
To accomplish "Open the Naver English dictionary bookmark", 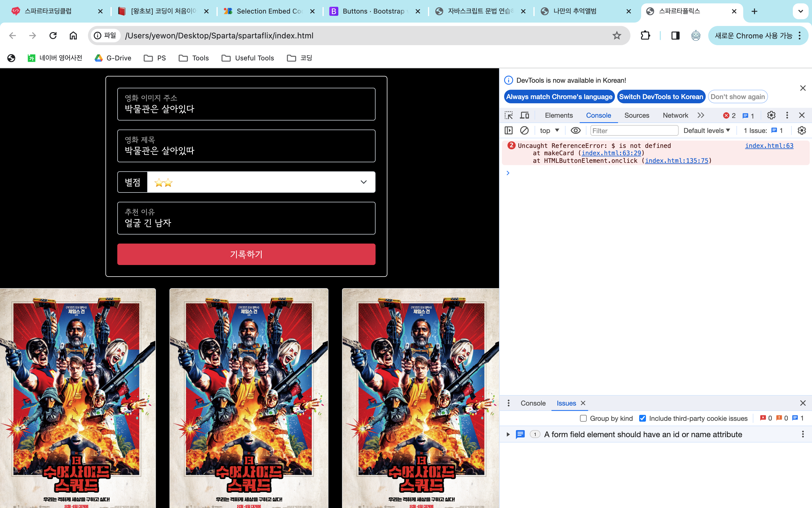I will coord(55,58).
